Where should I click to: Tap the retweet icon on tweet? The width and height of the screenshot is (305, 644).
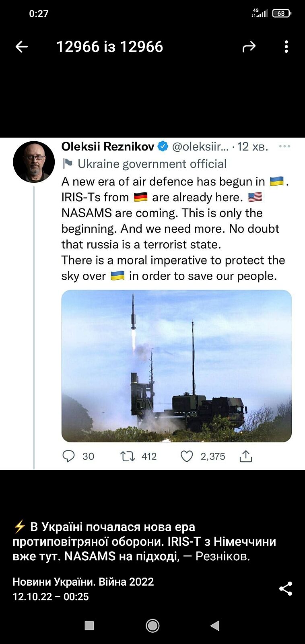click(x=128, y=456)
